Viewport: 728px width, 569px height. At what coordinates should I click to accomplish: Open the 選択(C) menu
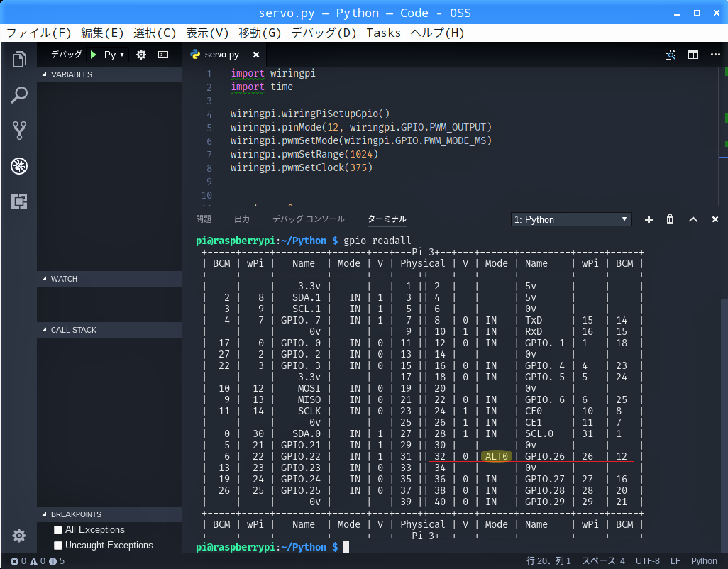click(155, 33)
